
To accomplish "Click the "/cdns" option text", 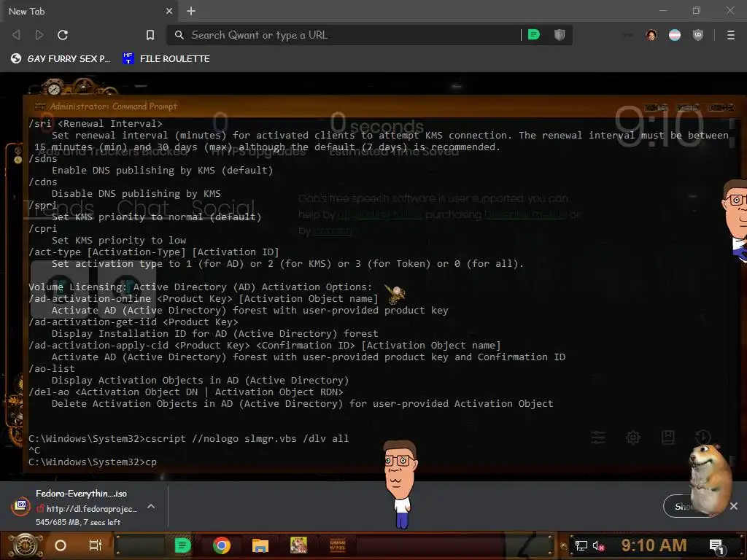I will coord(43,182).
